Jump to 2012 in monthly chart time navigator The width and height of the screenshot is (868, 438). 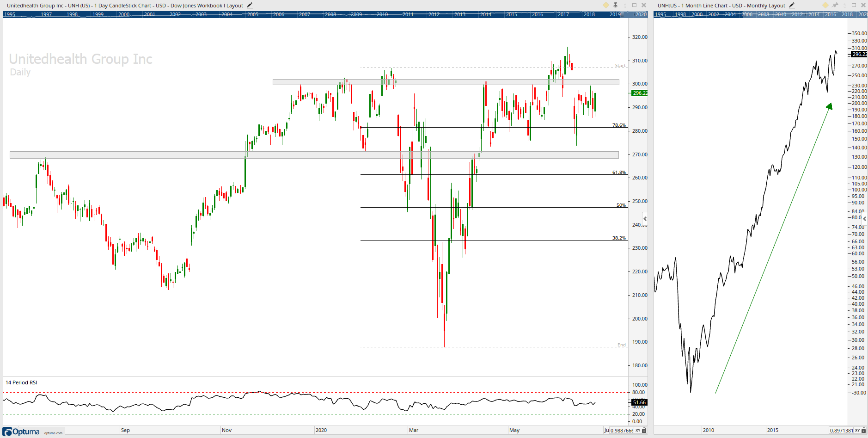797,14
